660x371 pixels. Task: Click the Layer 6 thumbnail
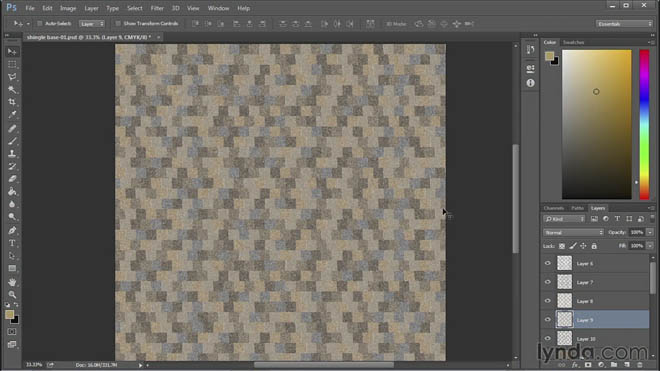[x=564, y=263]
